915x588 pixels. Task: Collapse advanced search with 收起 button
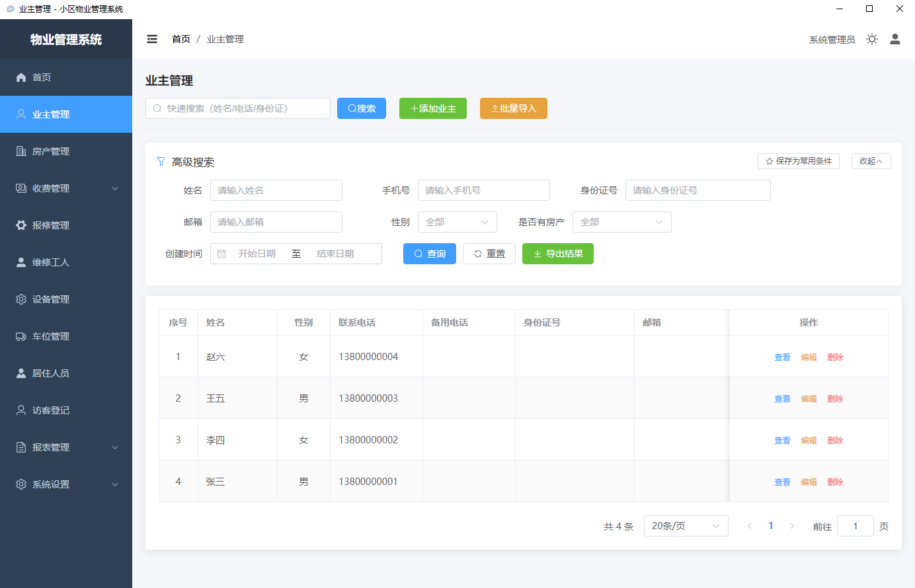click(871, 161)
